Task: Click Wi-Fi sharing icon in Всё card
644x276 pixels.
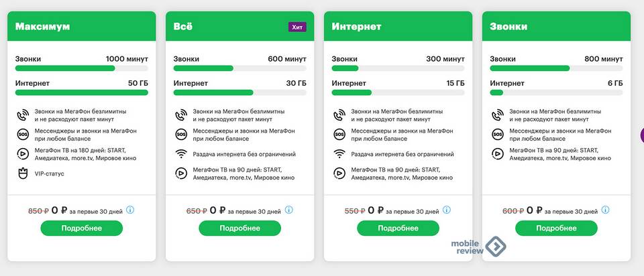Action: pyautogui.click(x=181, y=154)
